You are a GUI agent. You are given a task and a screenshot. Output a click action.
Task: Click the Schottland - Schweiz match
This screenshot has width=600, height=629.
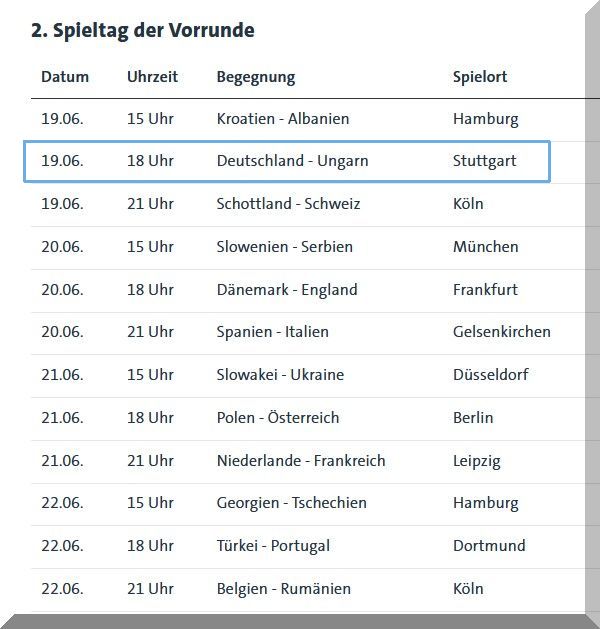288,204
